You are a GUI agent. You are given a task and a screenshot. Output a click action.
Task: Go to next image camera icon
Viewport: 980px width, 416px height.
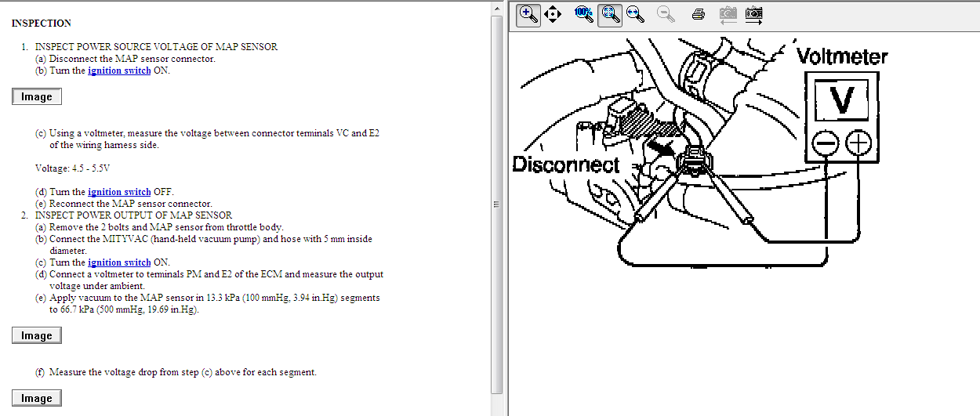pyautogui.click(x=754, y=15)
